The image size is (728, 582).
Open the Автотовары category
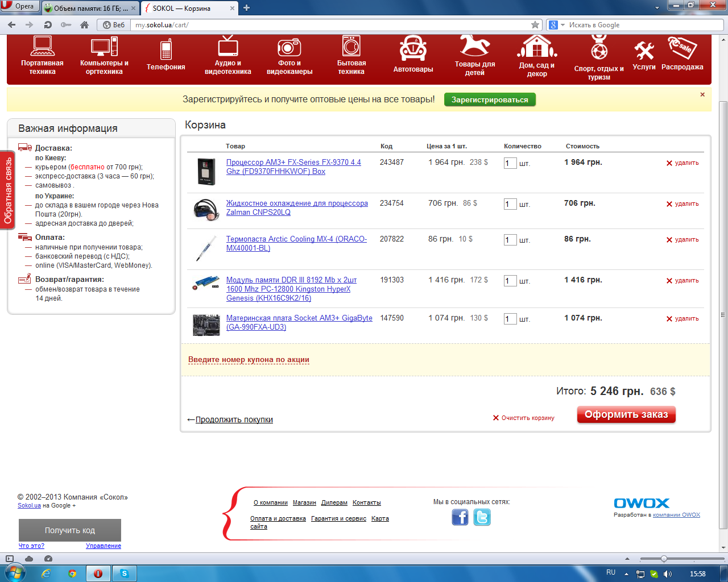[413, 55]
